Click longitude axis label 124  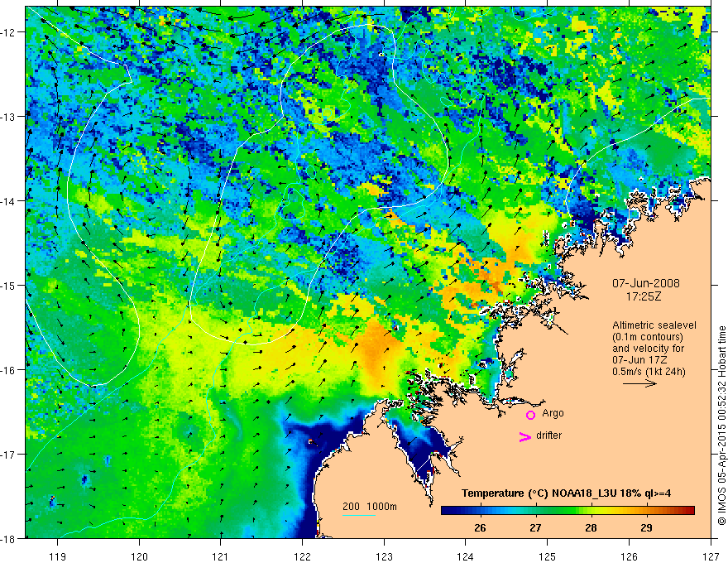click(466, 557)
